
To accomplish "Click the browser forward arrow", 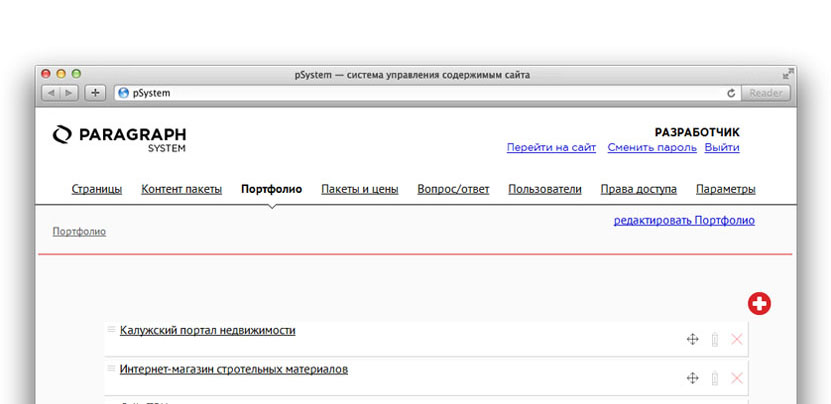I will pyautogui.click(x=69, y=93).
